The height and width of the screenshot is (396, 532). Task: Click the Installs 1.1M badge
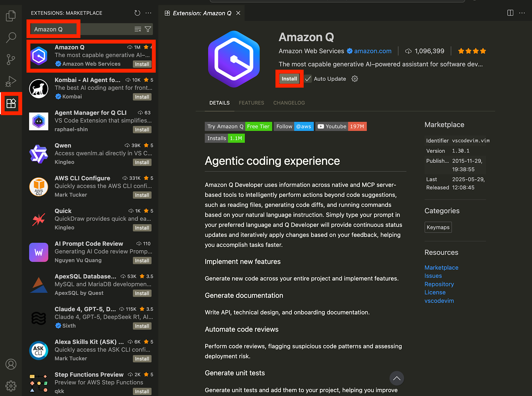225,138
